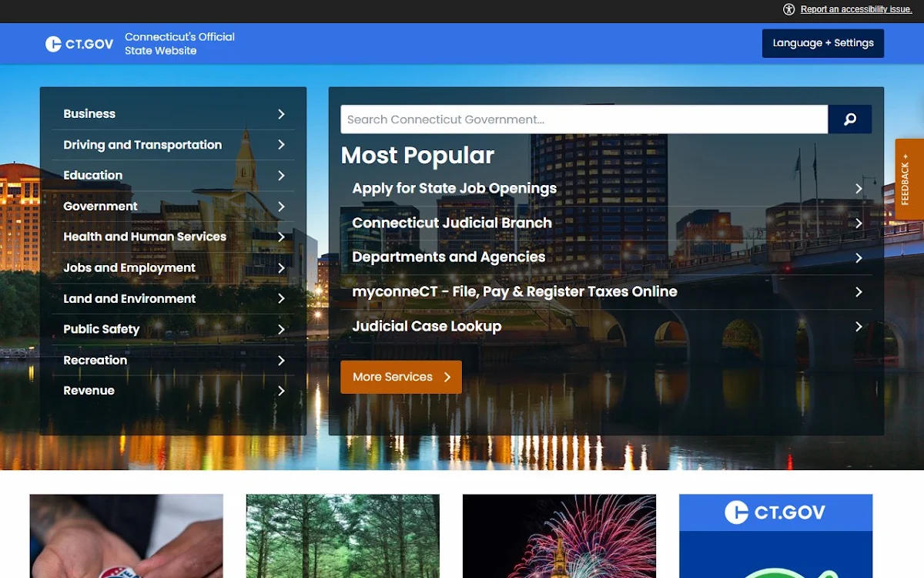924x578 pixels.
Task: Expand the Education category chevron
Action: pos(281,176)
